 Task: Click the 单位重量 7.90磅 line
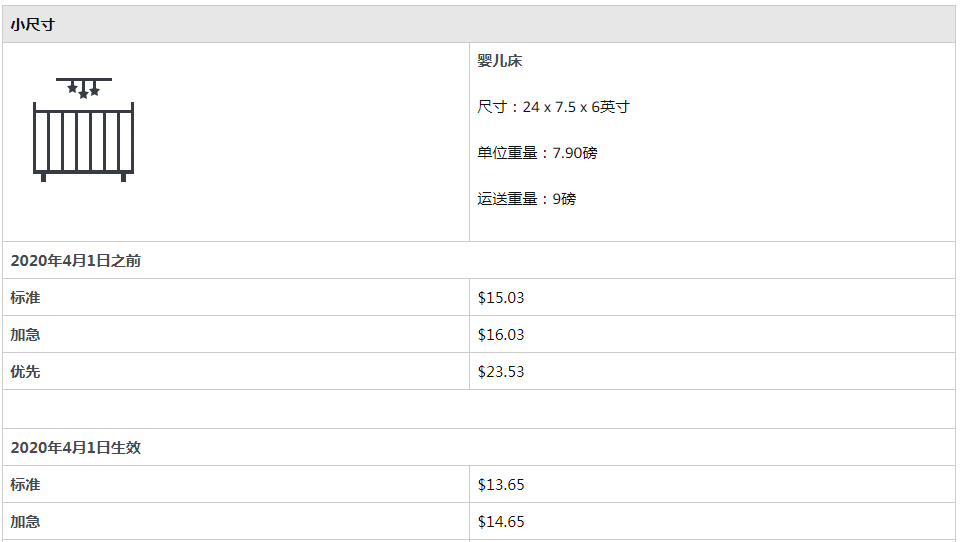click(537, 152)
